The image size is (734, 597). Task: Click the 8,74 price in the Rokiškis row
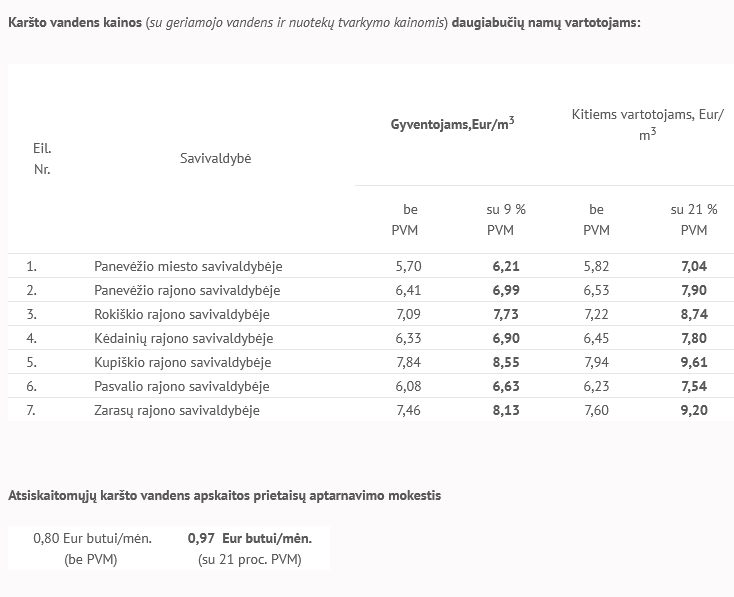click(693, 314)
